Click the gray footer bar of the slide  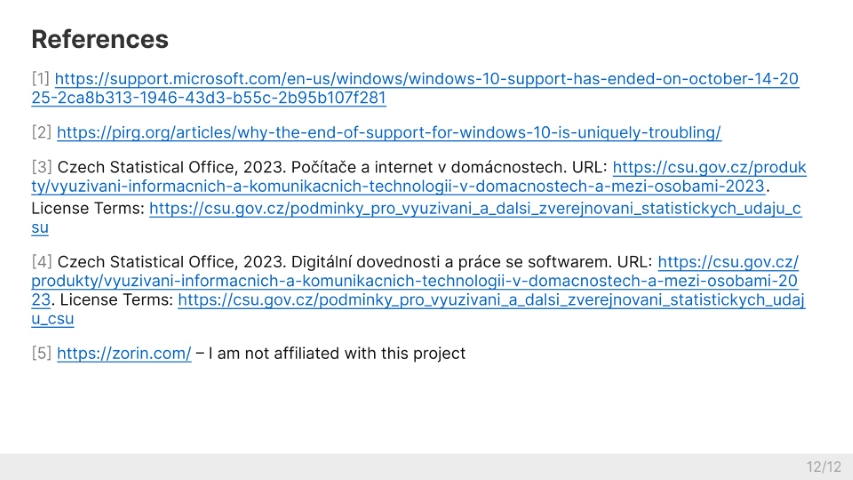pos(400,467)
